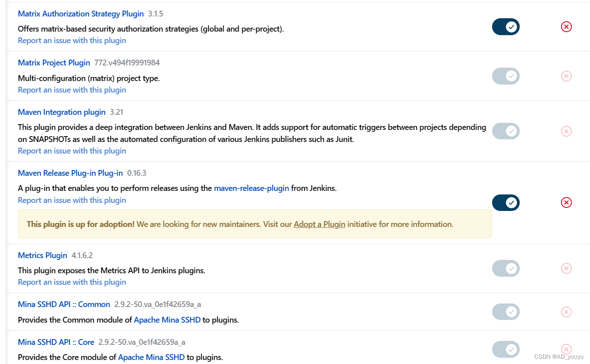This screenshot has width=590, height=364.
Task: Open the Metrics Plugin link
Action: point(42,255)
